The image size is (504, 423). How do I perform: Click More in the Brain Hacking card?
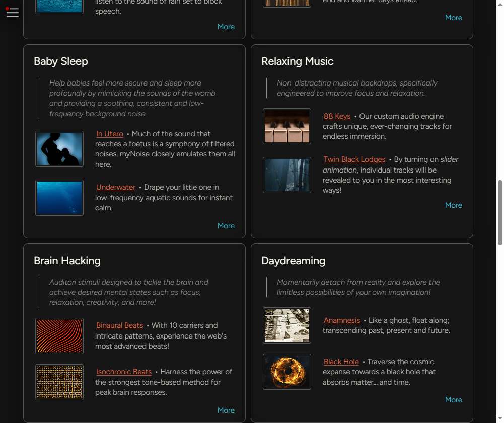tap(226, 410)
